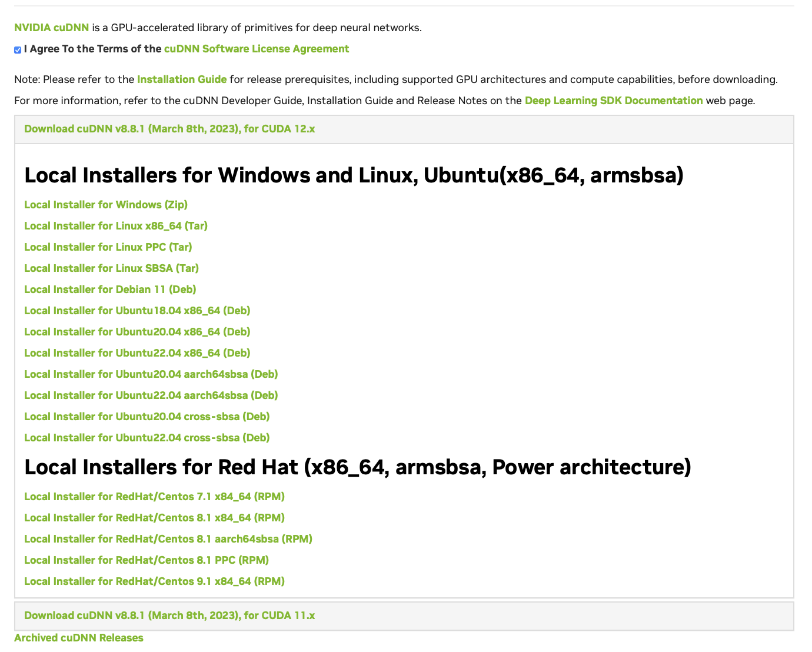Open the Installation Guide link
Image resolution: width=812 pixels, height=652 pixels.
tap(182, 79)
